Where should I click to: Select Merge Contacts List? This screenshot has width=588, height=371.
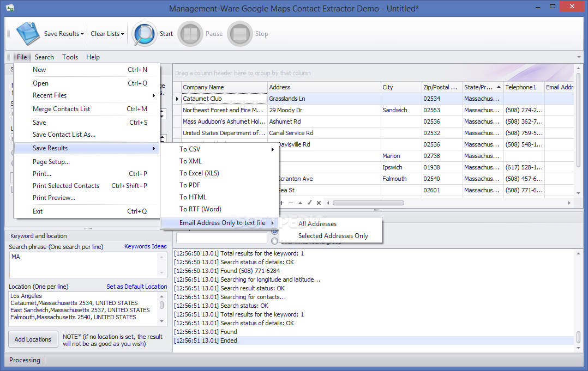pos(87,109)
